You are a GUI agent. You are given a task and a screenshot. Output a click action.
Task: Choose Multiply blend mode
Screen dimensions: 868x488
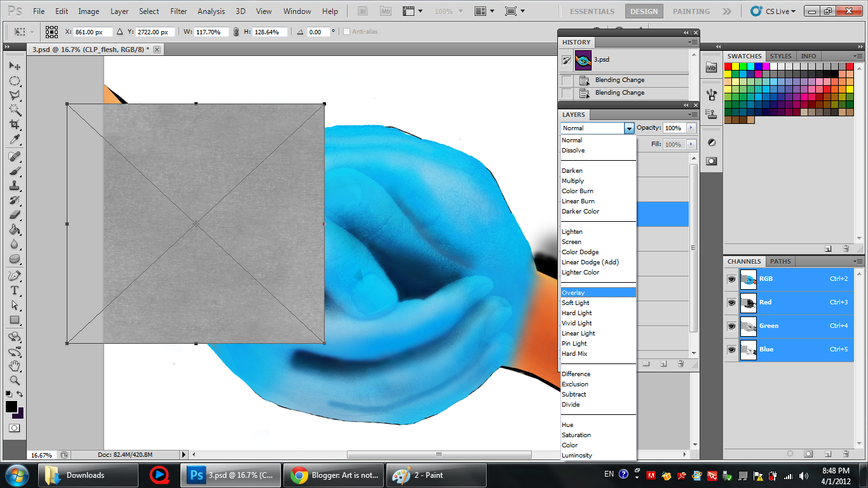[599, 181]
